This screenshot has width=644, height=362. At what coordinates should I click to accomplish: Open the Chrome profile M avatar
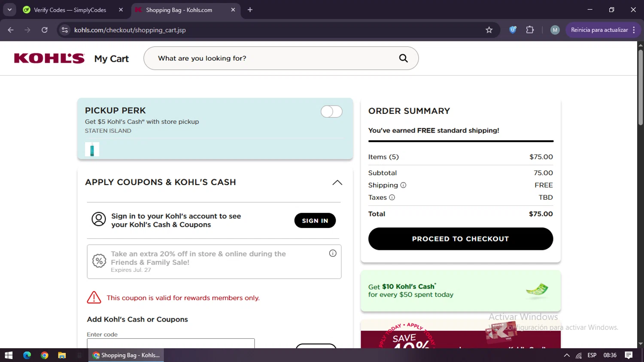pos(555,30)
